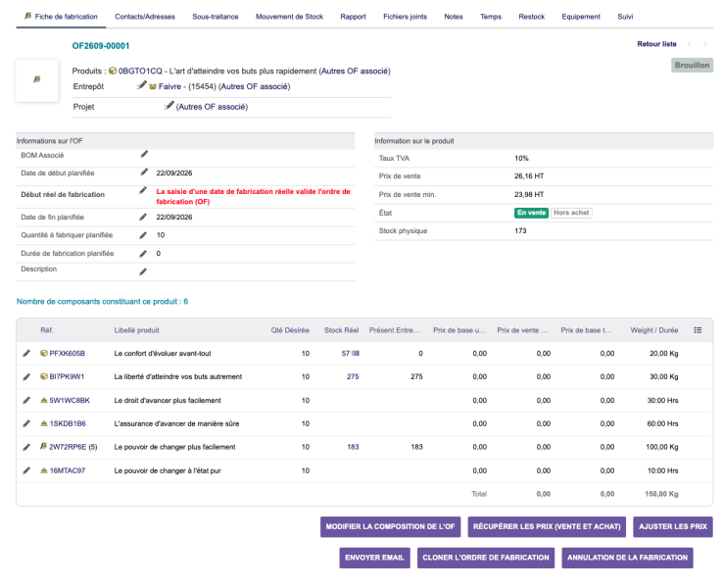Edit component row PFXK605B pencil

[26, 353]
